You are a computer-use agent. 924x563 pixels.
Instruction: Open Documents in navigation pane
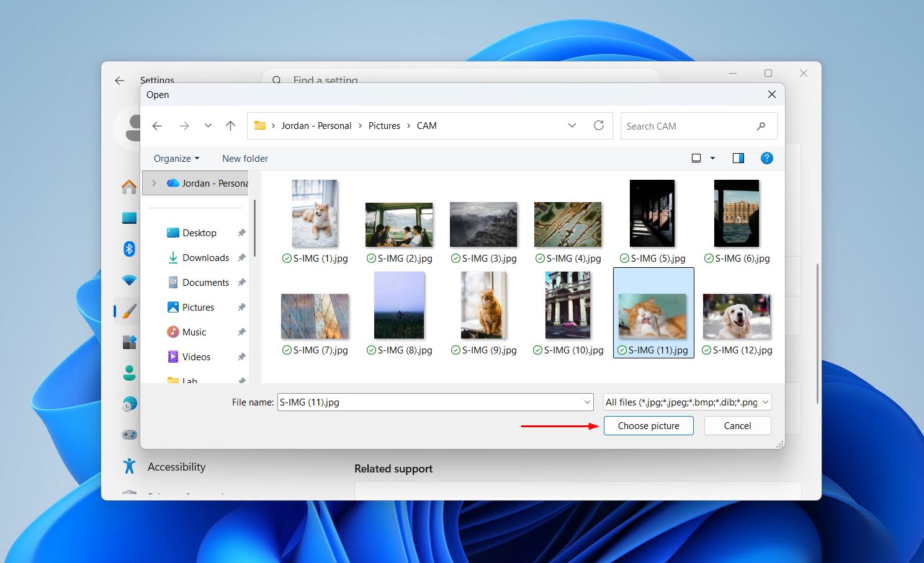(198, 283)
